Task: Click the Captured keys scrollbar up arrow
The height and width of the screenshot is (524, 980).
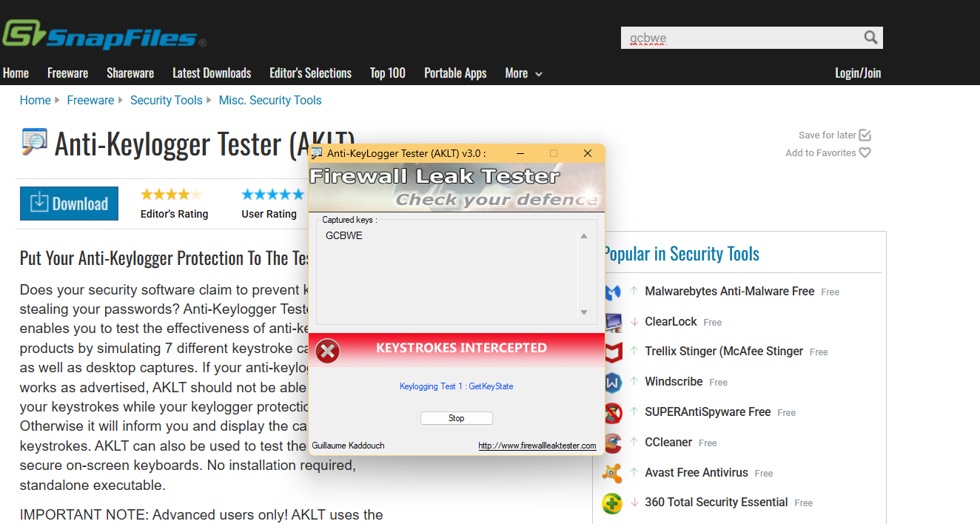Action: click(x=583, y=236)
